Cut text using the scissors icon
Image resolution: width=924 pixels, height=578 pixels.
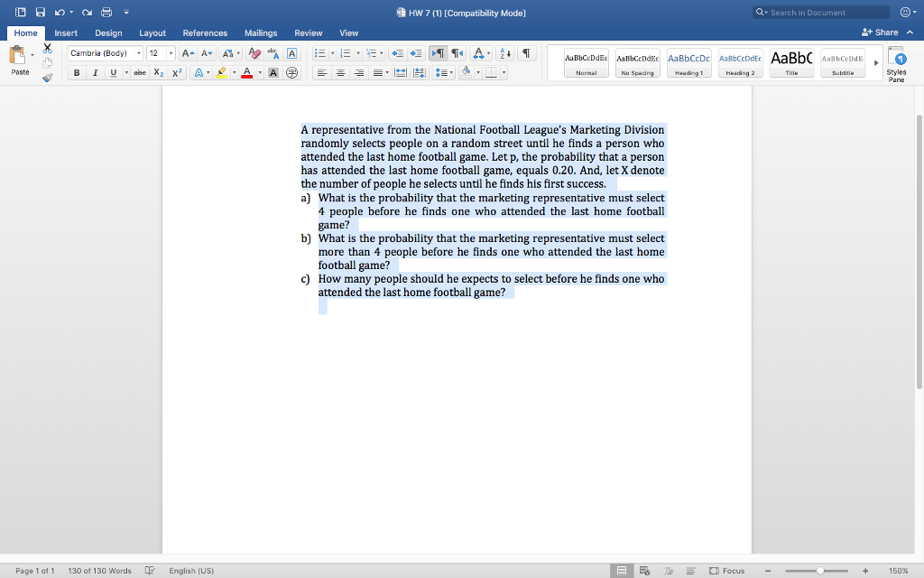47,48
